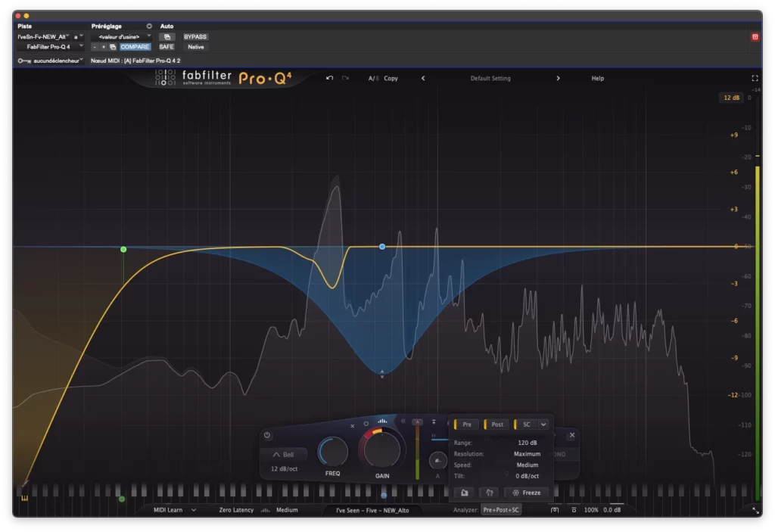Open plugin automation enable icon under Auto

coord(167,36)
